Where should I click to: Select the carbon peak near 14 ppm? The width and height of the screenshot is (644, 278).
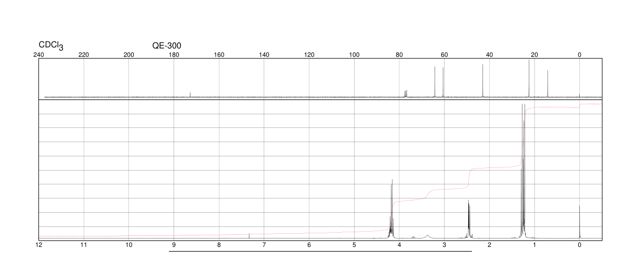click(x=548, y=84)
